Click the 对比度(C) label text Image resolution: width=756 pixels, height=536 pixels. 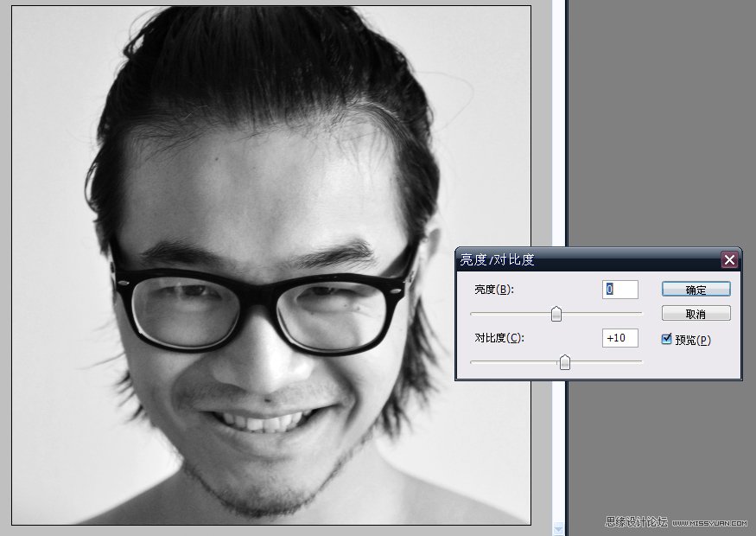point(499,338)
